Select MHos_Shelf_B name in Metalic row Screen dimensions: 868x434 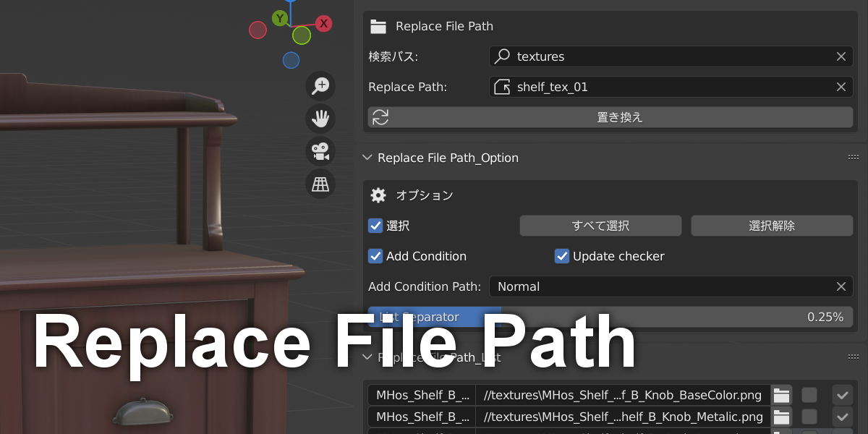click(422, 417)
